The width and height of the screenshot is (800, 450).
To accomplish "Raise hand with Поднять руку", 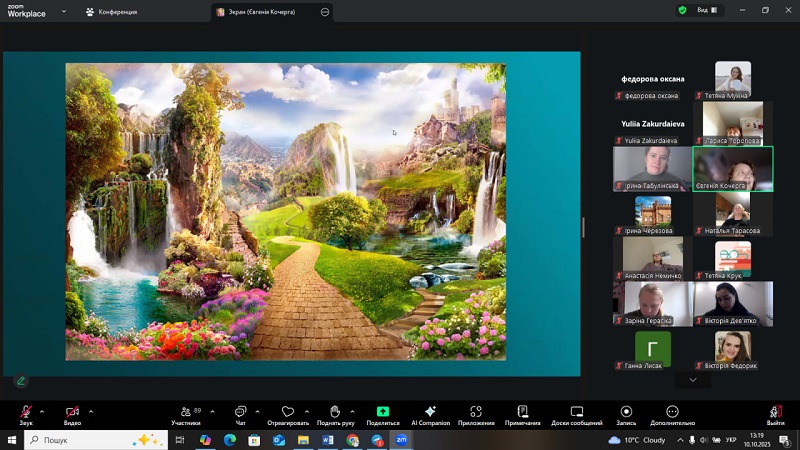I will coord(335,411).
